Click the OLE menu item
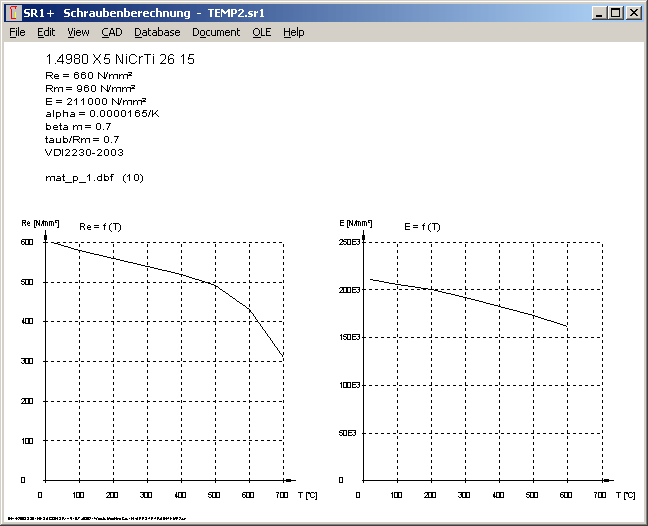Viewport: 648px width, 526px height. click(261, 32)
